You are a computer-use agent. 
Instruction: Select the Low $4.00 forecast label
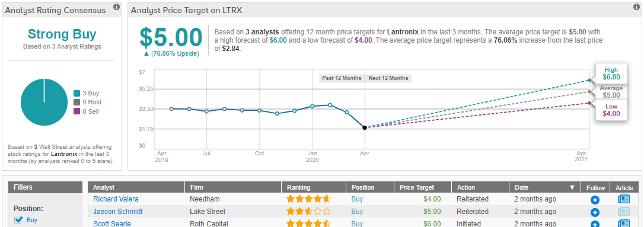tap(611, 110)
